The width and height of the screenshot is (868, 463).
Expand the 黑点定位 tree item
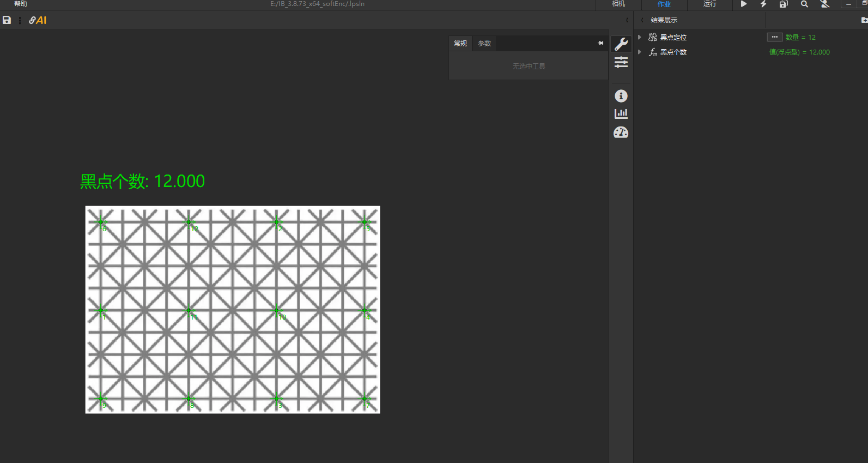(x=640, y=37)
